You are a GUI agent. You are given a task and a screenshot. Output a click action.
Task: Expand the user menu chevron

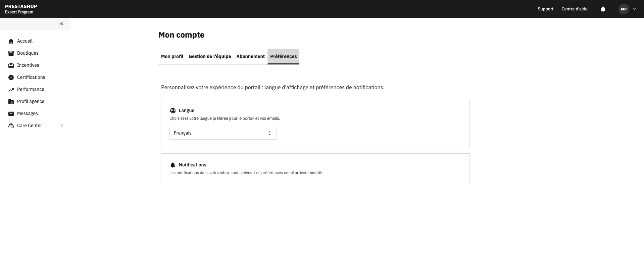tap(635, 9)
